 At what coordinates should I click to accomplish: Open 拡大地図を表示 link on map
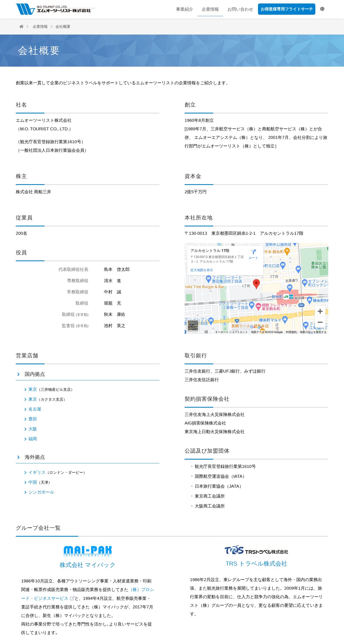pos(202,270)
